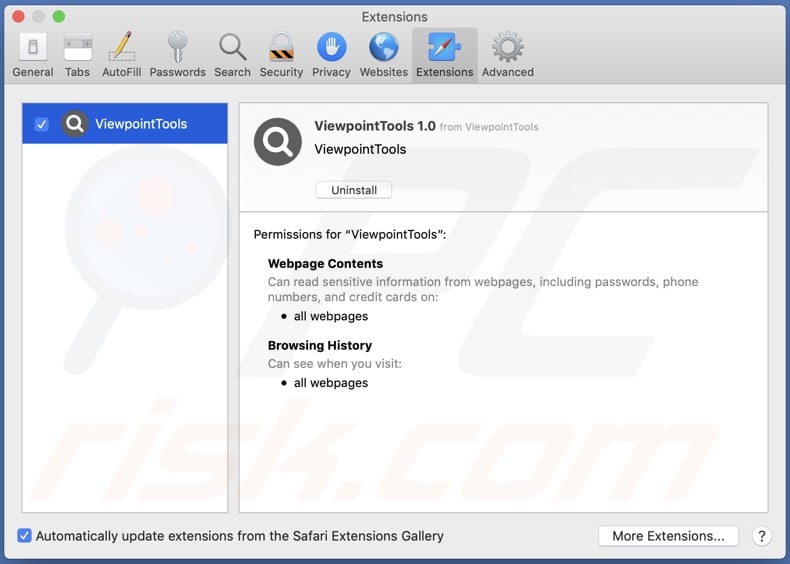Open the Advanced gear preferences
The image size is (790, 564).
507,55
